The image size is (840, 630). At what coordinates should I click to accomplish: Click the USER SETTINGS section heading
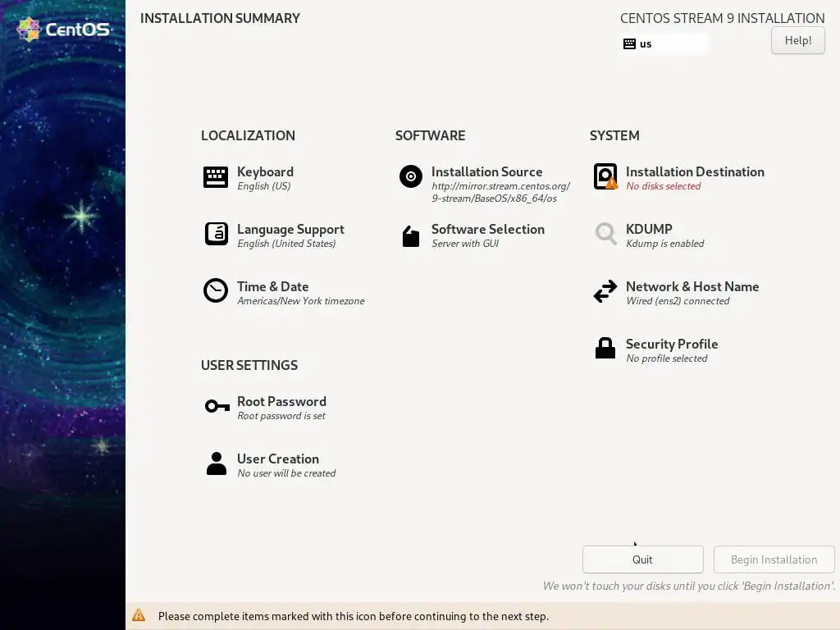pos(249,365)
